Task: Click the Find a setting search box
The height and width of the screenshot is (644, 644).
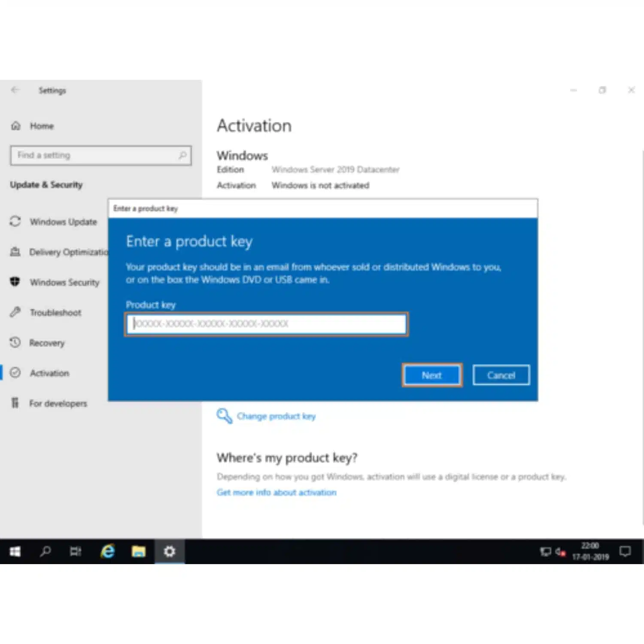Action: click(x=101, y=155)
